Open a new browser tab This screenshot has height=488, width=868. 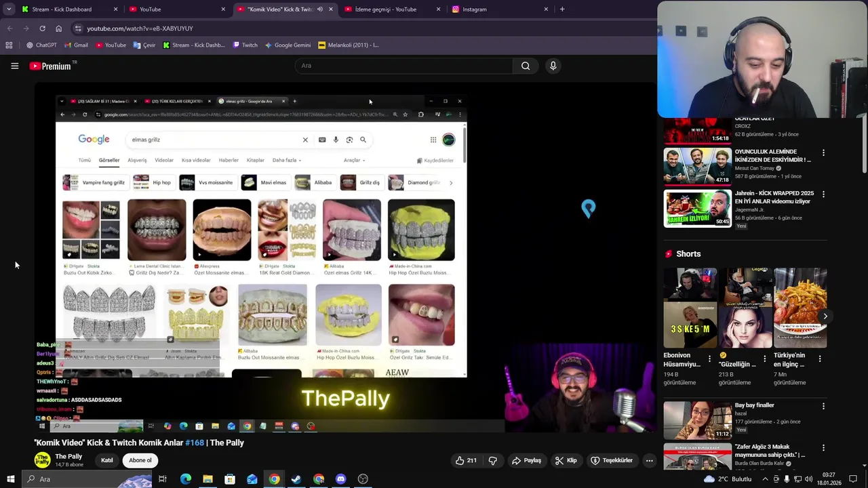(x=562, y=9)
